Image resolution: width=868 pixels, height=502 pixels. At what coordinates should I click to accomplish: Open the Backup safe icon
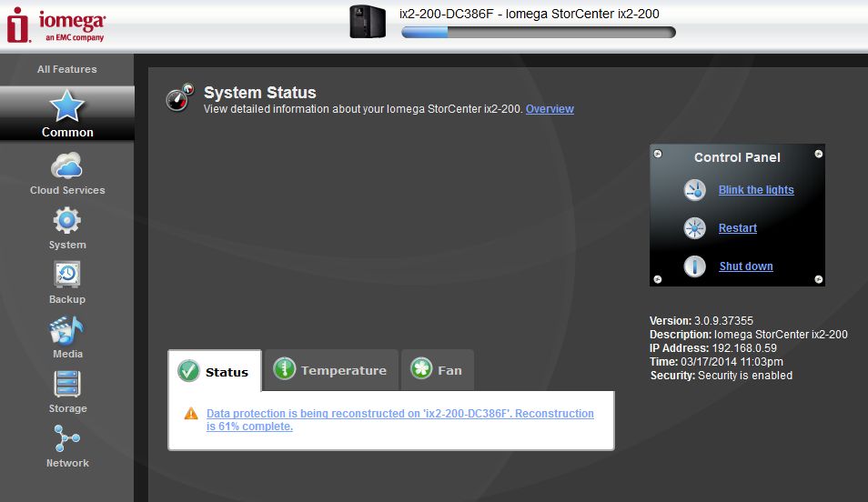click(67, 275)
